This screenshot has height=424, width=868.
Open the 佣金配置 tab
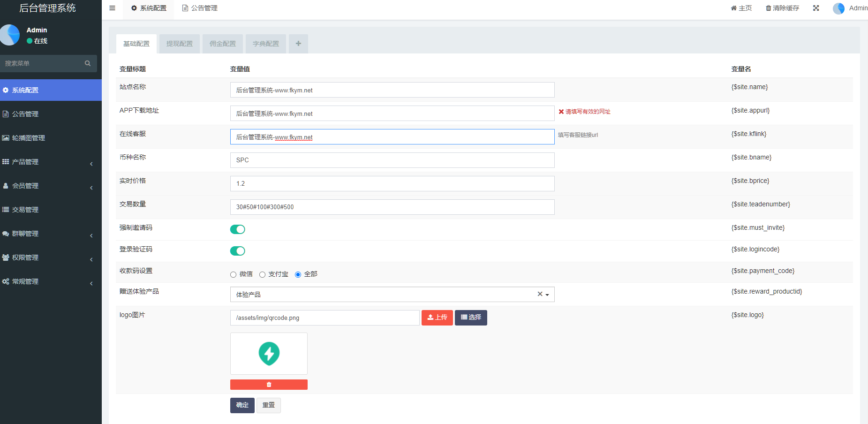223,44
